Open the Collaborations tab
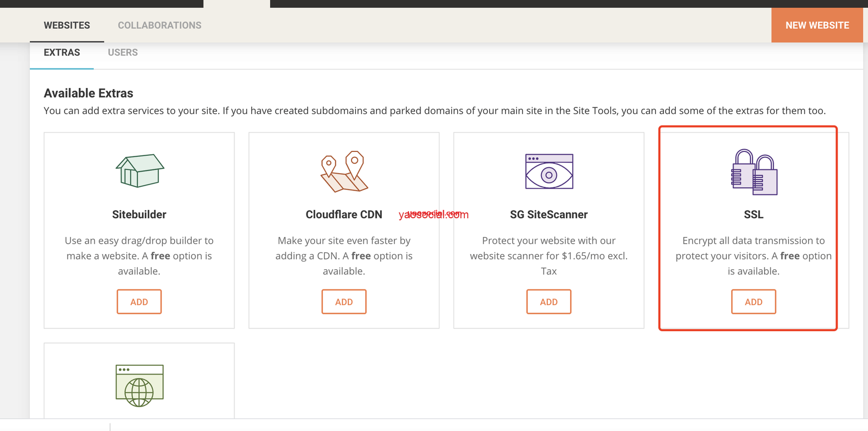The width and height of the screenshot is (868, 431). pyautogui.click(x=159, y=26)
